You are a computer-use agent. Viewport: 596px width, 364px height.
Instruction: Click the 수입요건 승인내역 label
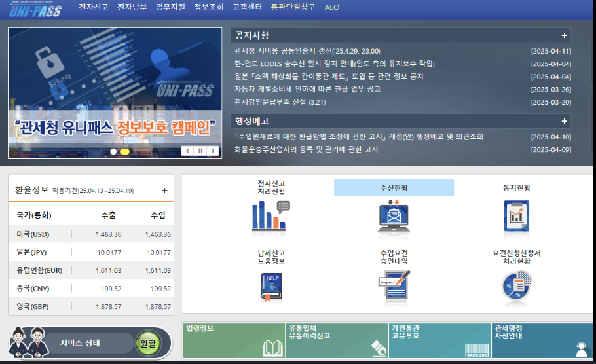coord(394,257)
